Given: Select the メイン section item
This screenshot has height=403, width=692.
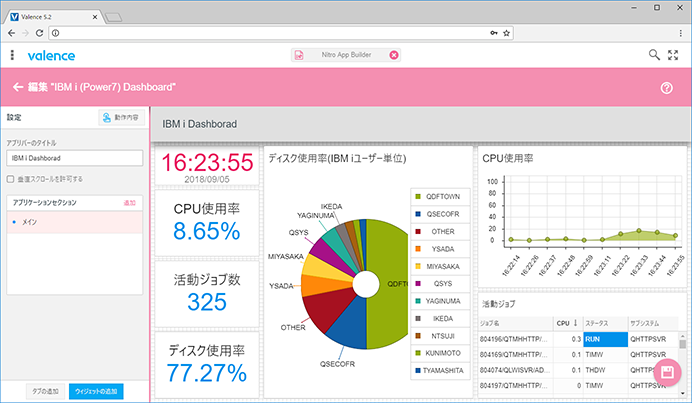Looking at the screenshot, I should click(x=75, y=222).
